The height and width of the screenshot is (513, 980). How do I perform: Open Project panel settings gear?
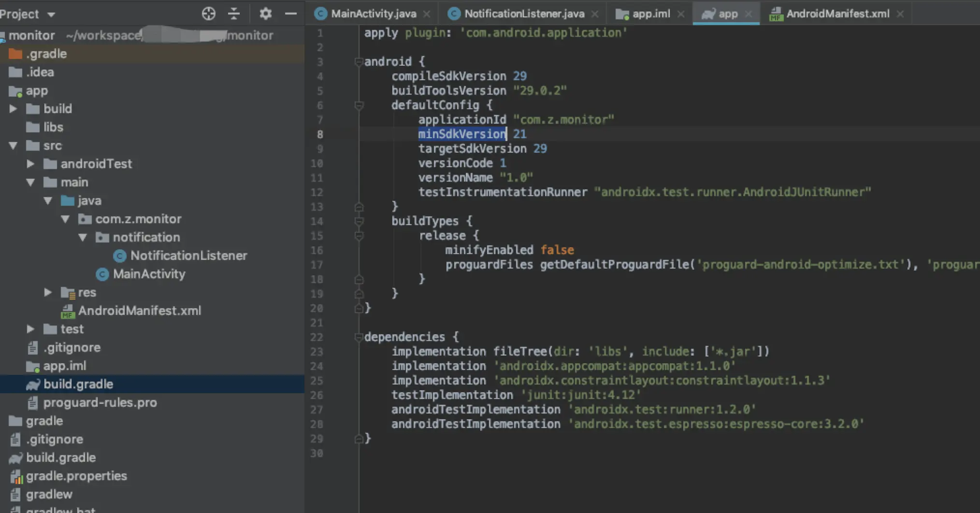click(265, 14)
